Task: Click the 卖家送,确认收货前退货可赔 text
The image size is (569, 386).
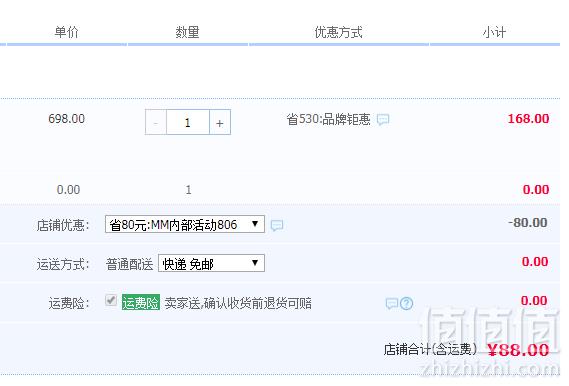Action: pos(238,303)
